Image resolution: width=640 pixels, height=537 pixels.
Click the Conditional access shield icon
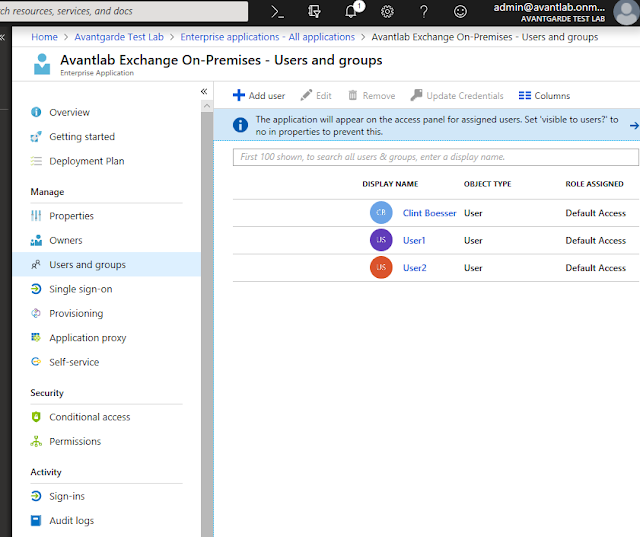click(x=36, y=417)
